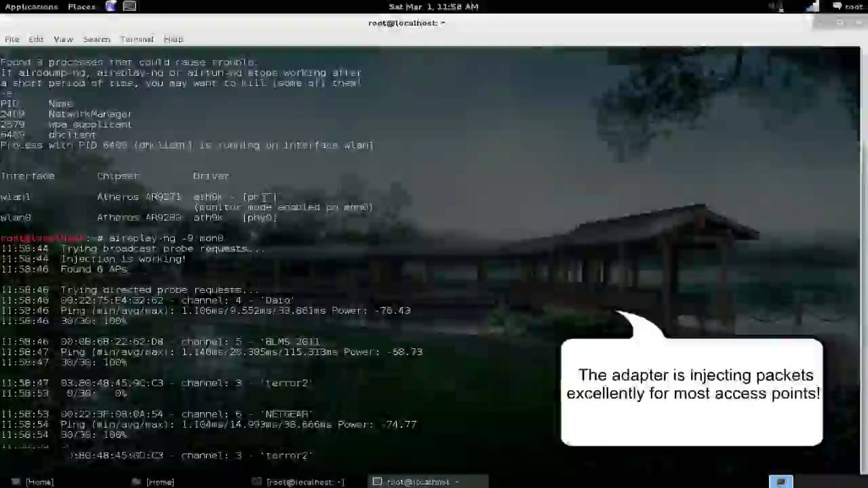Open the Terminal menu in menu bar
The width and height of the screenshot is (868, 488).
137,39
